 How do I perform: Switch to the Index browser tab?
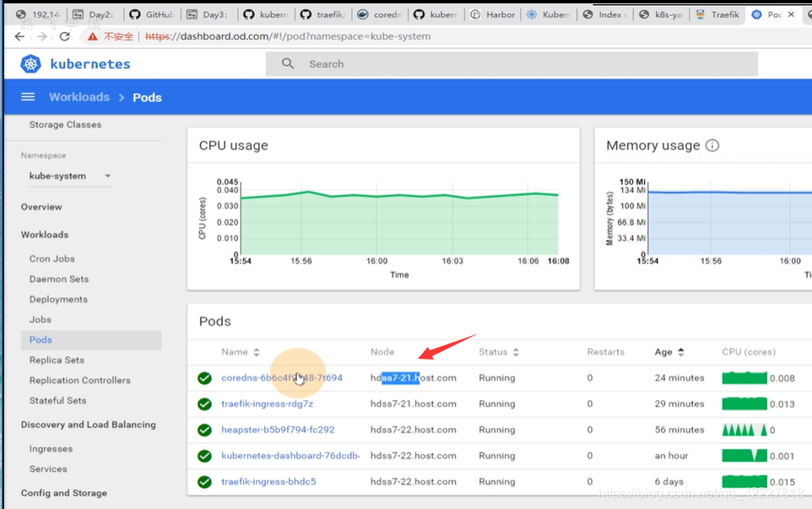[x=605, y=14]
